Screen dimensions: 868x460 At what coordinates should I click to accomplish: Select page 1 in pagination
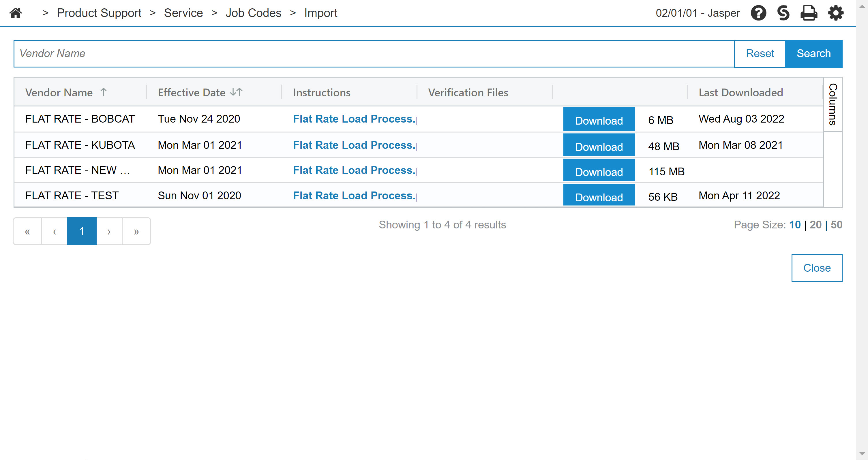(x=82, y=231)
